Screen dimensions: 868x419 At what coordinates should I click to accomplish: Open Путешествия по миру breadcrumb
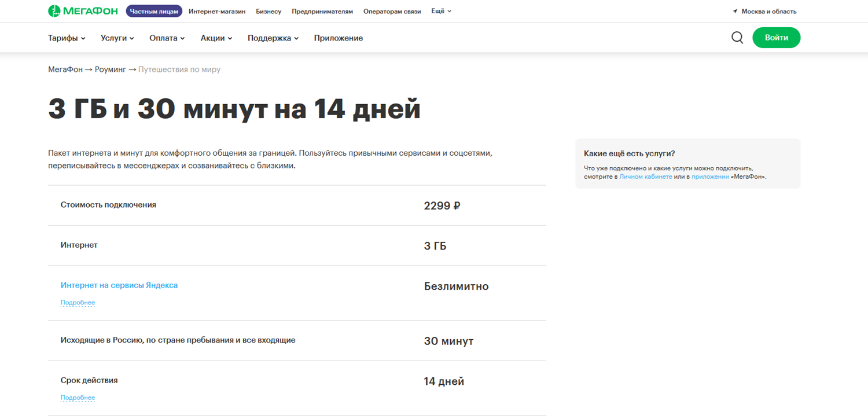pyautogui.click(x=179, y=69)
